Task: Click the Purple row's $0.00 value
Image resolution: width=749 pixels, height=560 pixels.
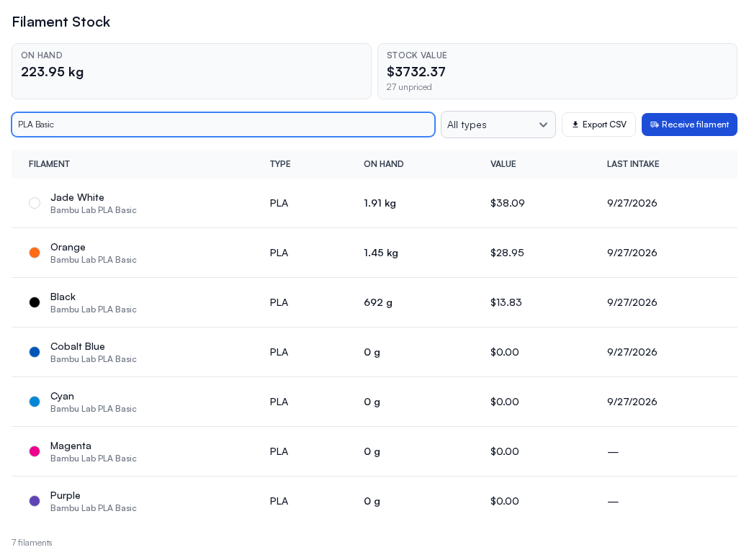Action: point(504,501)
